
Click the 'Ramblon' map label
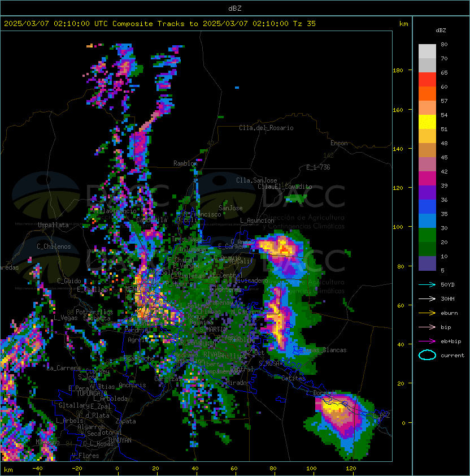coord(185,163)
